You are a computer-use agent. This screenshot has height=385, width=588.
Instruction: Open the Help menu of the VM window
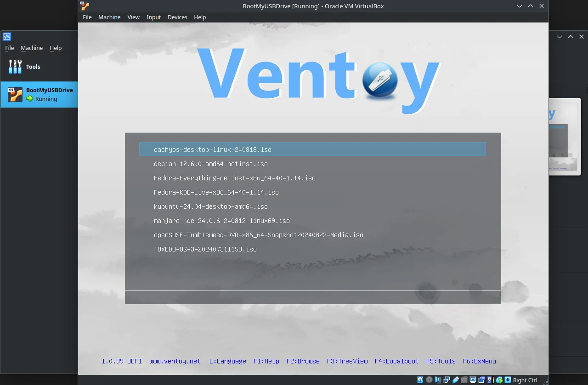click(200, 17)
